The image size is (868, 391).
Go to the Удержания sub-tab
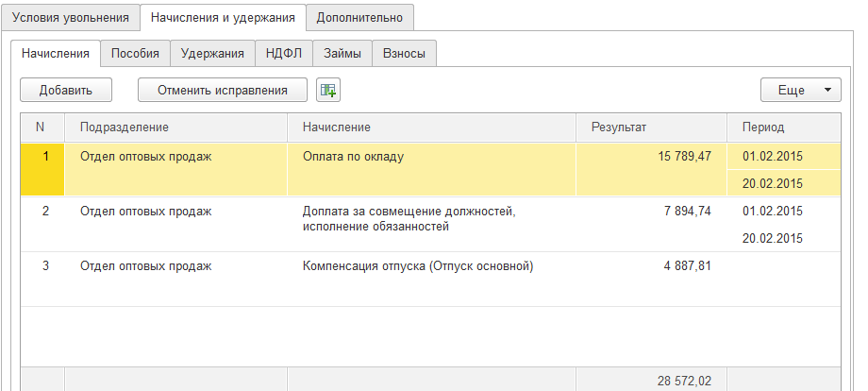[x=212, y=54]
